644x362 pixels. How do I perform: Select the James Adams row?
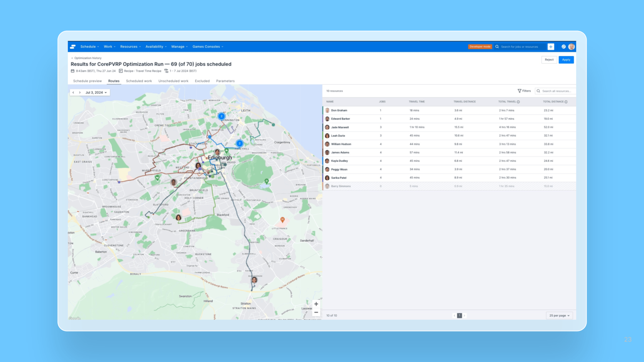pyautogui.click(x=449, y=153)
